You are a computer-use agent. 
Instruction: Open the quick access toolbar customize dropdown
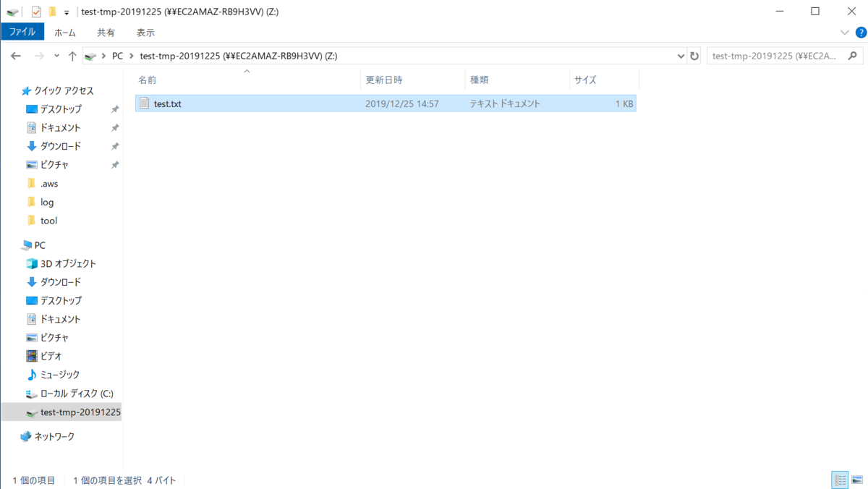coord(67,12)
